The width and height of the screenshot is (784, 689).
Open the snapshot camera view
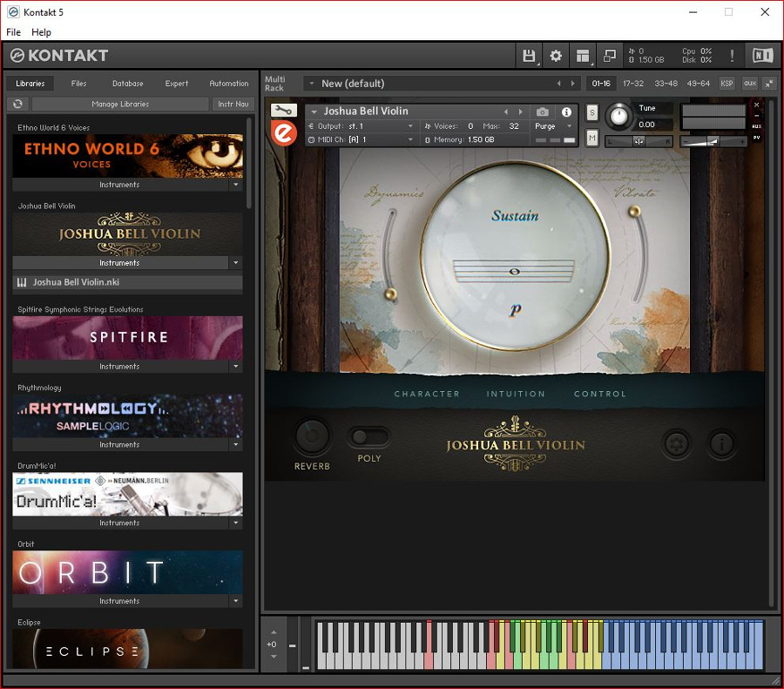click(x=543, y=112)
